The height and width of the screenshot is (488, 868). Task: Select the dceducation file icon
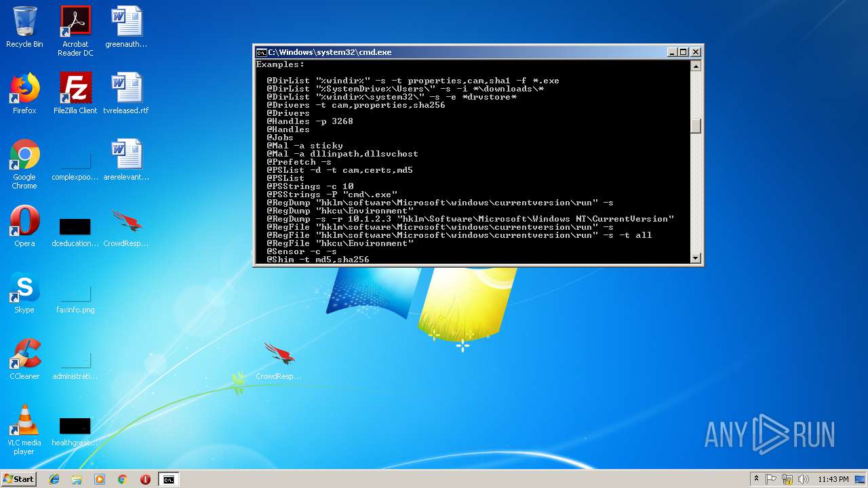[x=75, y=232]
